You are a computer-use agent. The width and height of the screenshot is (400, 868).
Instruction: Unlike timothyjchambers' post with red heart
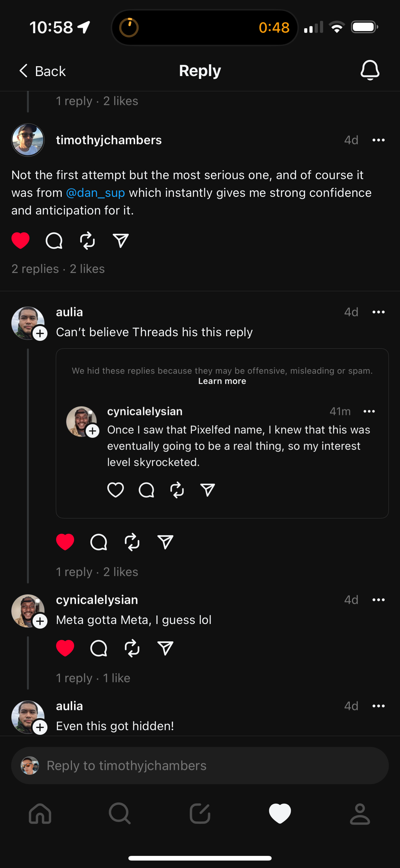(x=20, y=241)
